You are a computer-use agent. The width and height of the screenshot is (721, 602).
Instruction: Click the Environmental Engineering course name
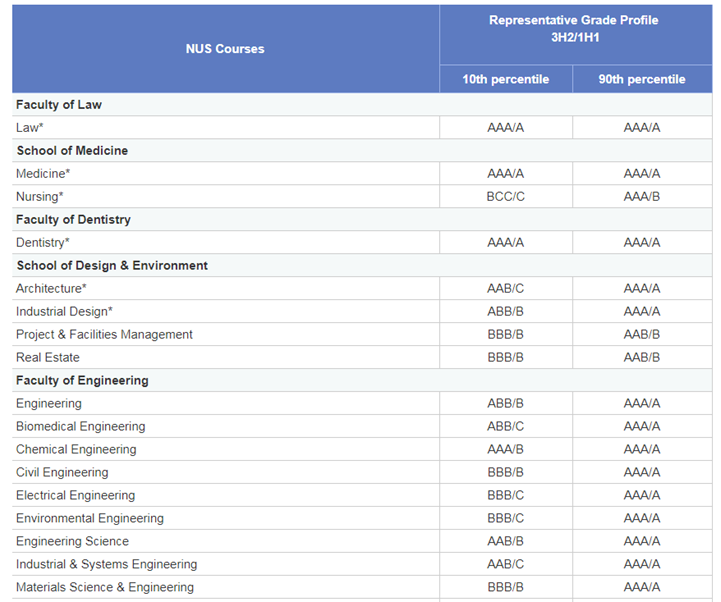click(90, 518)
